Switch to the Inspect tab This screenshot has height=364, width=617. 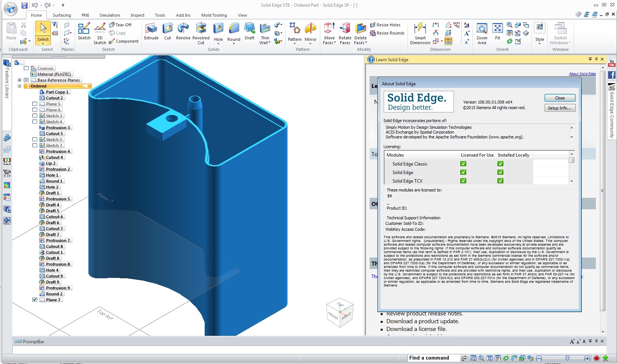point(137,15)
